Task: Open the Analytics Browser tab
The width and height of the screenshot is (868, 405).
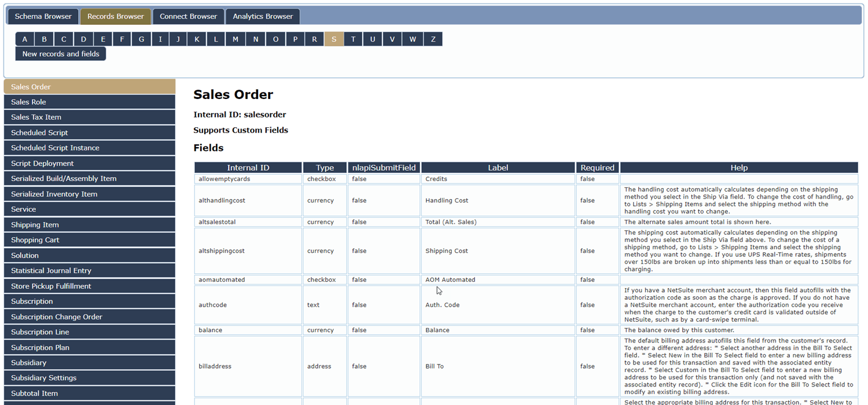Action: tap(263, 16)
